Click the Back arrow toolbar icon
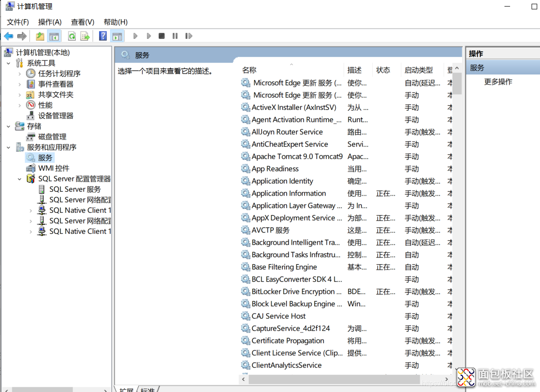 point(8,36)
